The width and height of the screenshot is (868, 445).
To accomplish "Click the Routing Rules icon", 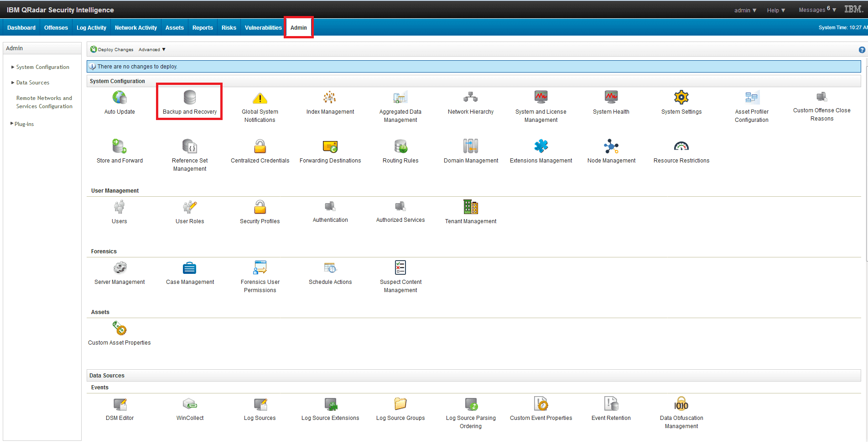I will click(x=400, y=147).
